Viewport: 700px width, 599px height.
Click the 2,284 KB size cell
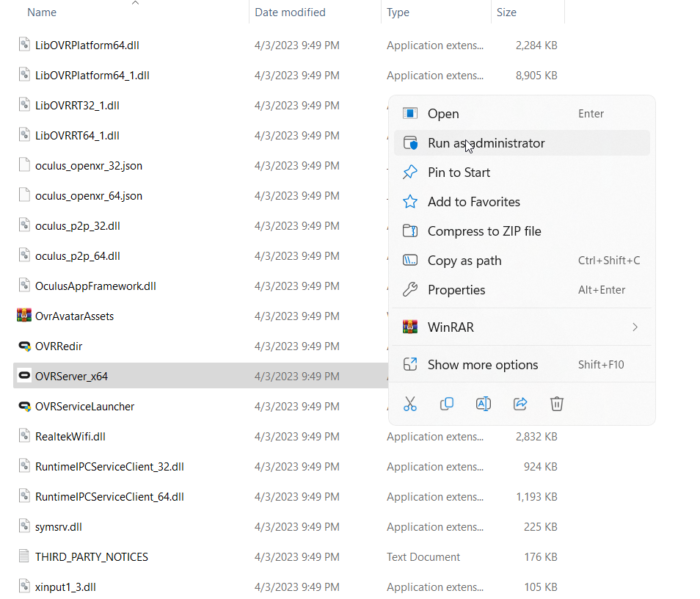(536, 45)
